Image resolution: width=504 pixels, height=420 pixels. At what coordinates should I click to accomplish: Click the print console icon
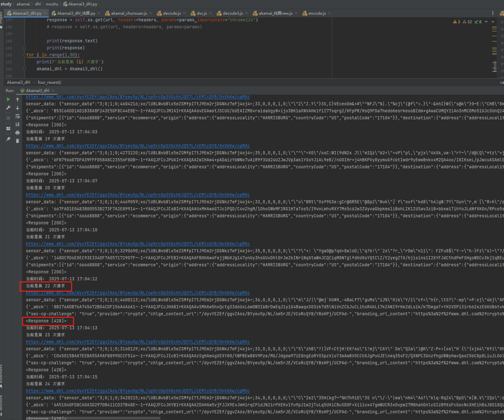click(18, 133)
